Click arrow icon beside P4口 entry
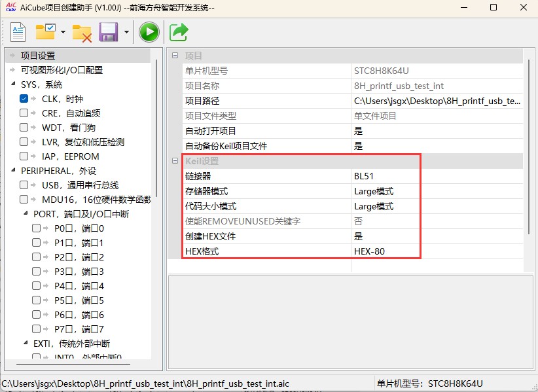 click(46, 286)
